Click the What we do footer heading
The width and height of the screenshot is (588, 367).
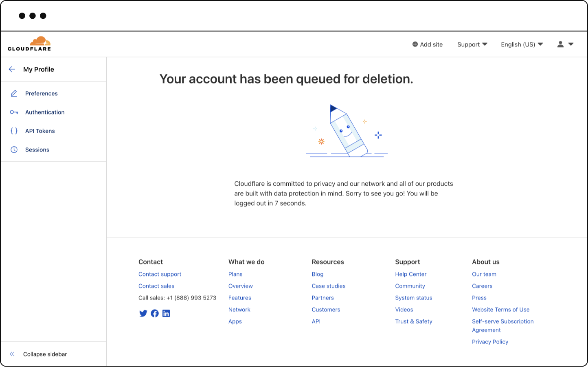coord(246,262)
